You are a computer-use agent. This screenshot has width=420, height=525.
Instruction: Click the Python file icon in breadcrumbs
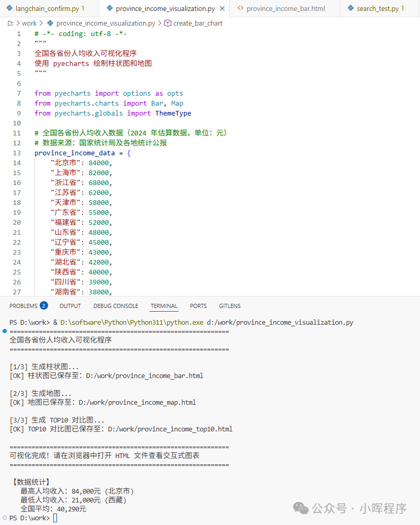pyautogui.click(x=50, y=24)
